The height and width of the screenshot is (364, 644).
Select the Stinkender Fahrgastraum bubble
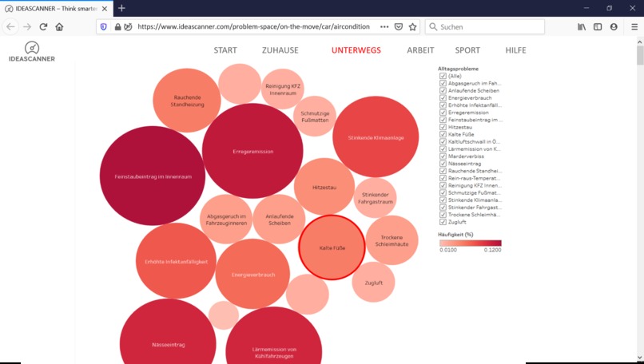(x=375, y=198)
